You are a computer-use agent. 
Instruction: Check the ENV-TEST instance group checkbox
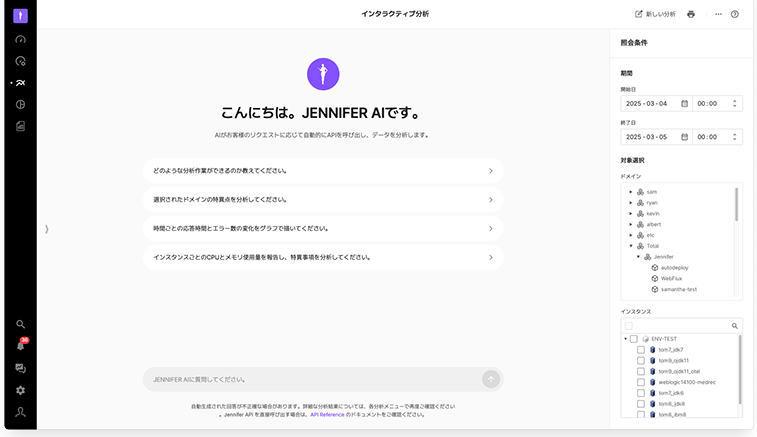pos(634,339)
